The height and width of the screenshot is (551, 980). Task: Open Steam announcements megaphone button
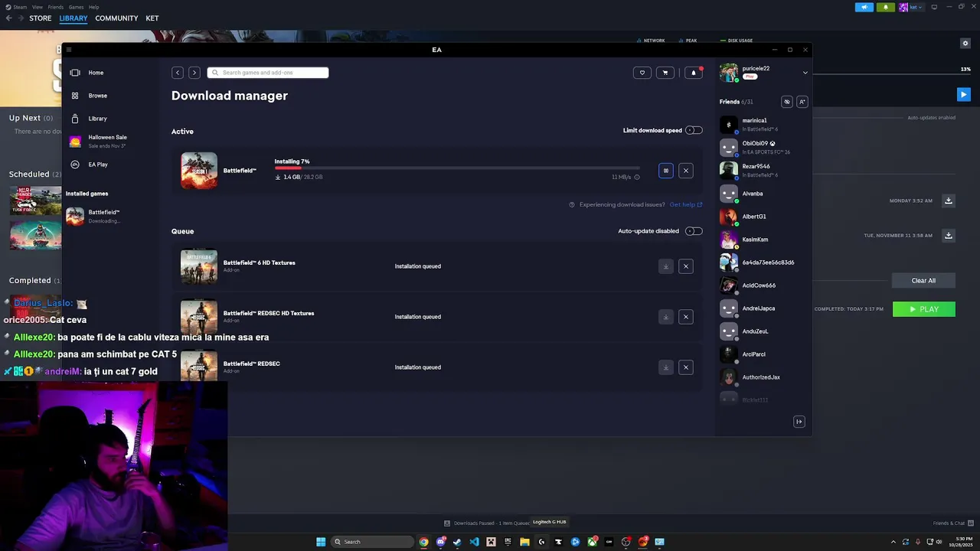click(864, 7)
